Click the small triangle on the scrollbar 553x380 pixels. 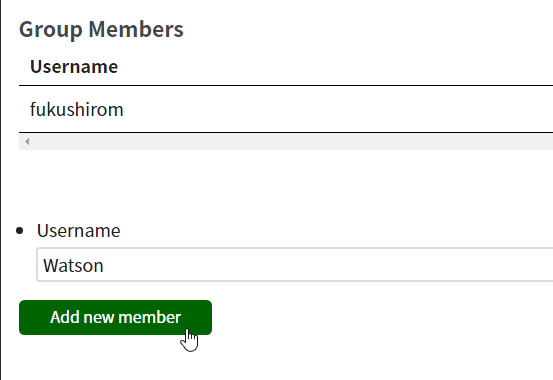(x=27, y=141)
